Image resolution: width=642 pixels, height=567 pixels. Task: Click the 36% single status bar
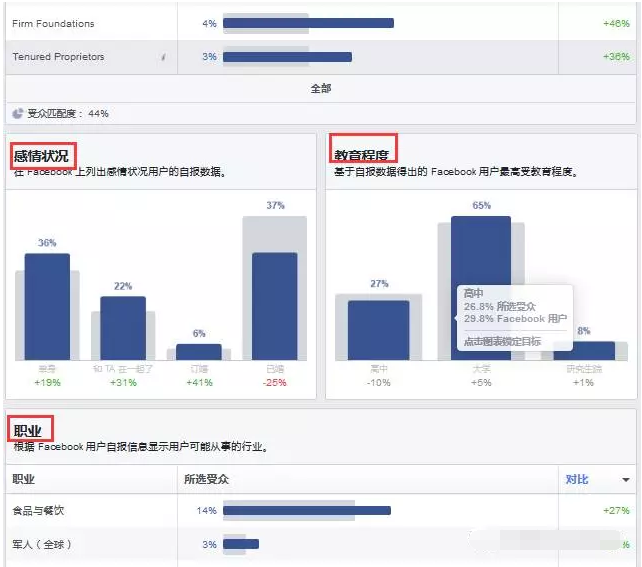click(x=47, y=307)
